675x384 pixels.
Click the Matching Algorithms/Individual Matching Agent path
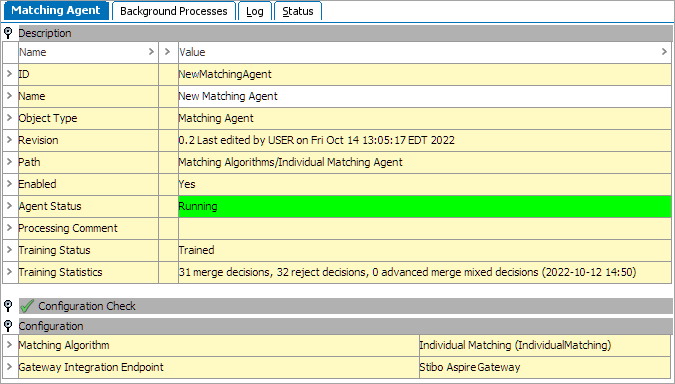point(291,162)
